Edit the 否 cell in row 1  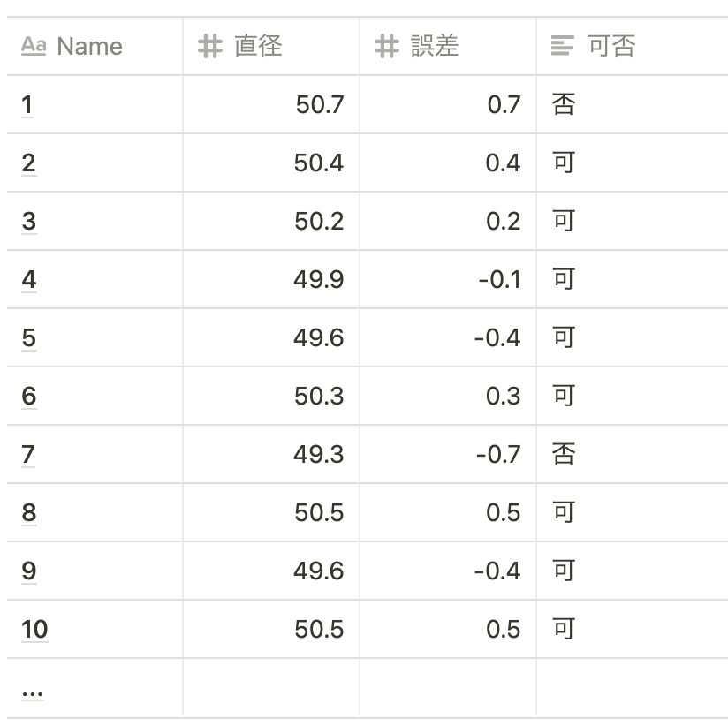point(633,104)
